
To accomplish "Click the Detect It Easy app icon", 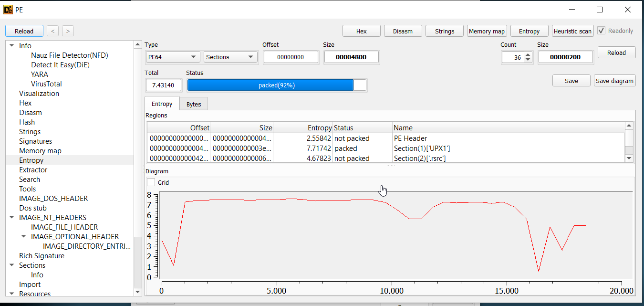I will pos(8,10).
